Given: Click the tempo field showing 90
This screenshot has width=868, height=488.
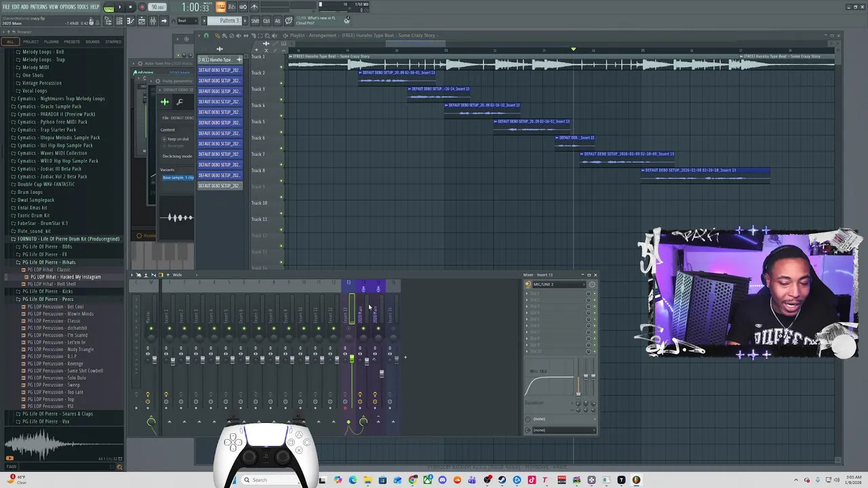Looking at the screenshot, I should click(157, 7).
